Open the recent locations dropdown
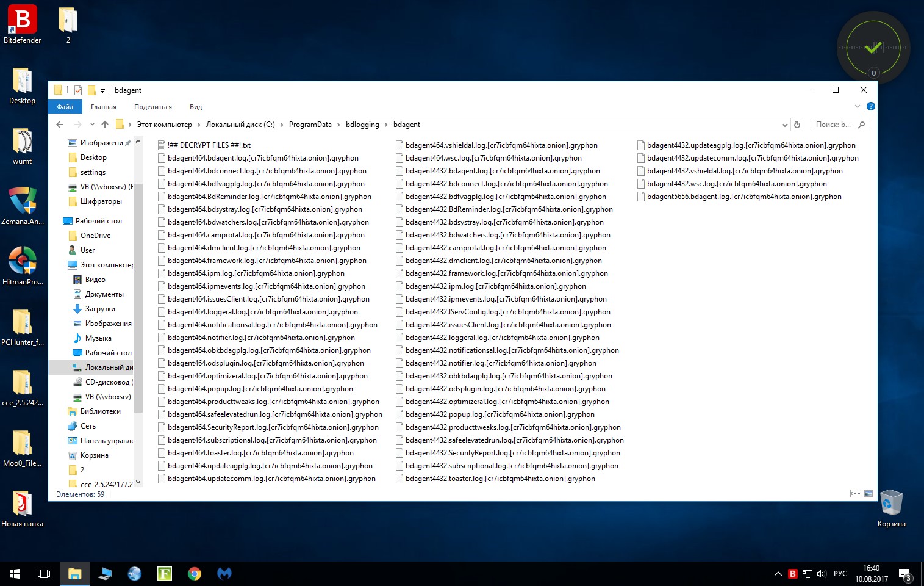 point(92,125)
